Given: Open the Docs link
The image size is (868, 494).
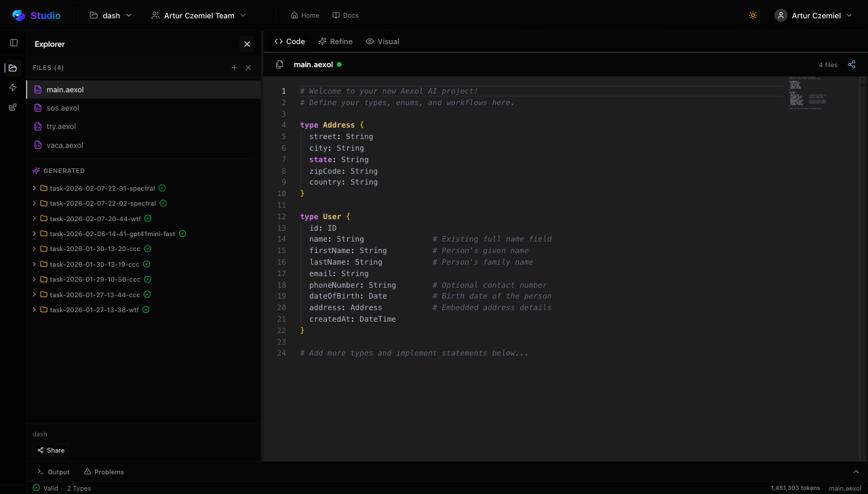Looking at the screenshot, I should tap(345, 16).
